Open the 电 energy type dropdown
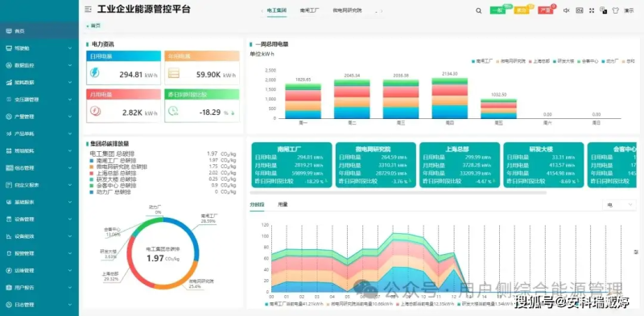 point(619,205)
